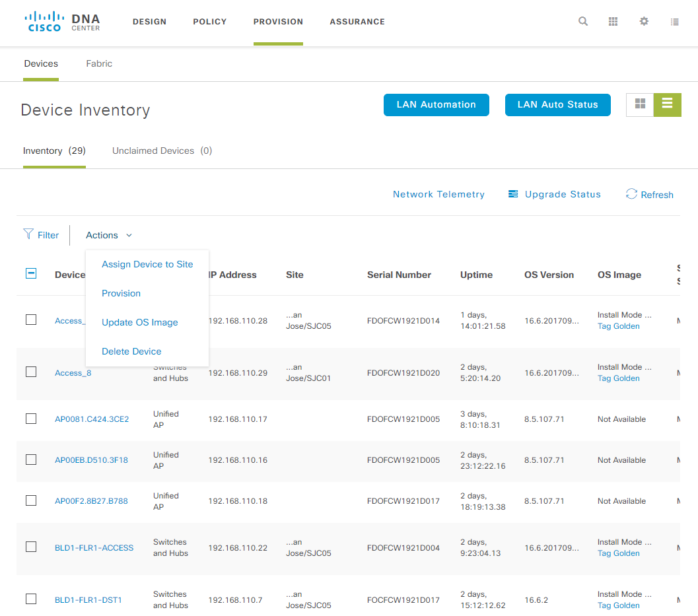Open the AP0081.C424.3CE2 device link

[x=92, y=419]
